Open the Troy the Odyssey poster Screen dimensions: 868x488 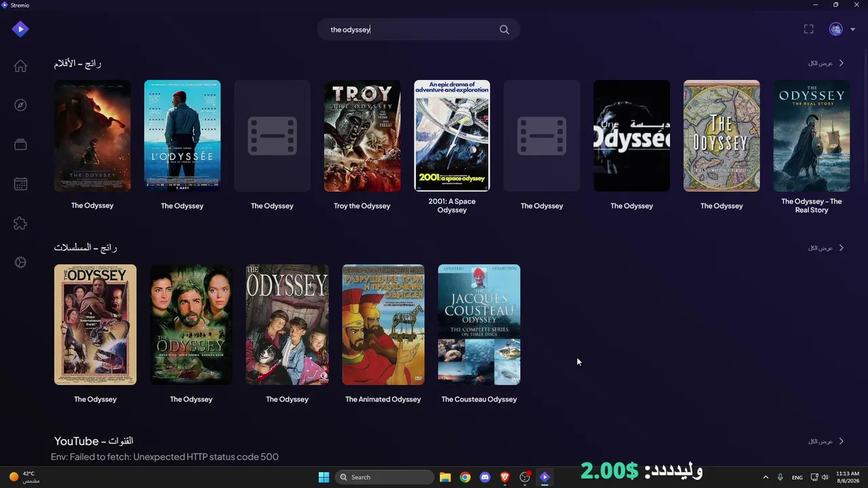point(362,136)
